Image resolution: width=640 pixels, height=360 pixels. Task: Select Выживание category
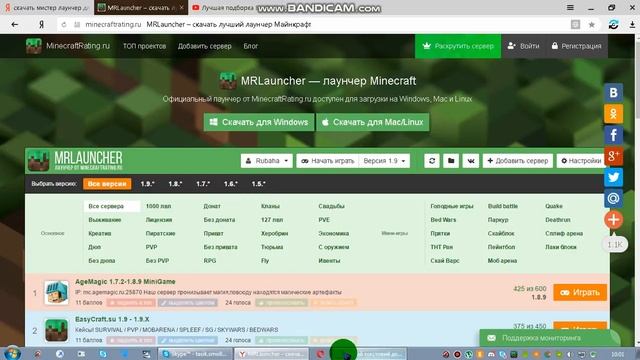click(x=105, y=220)
